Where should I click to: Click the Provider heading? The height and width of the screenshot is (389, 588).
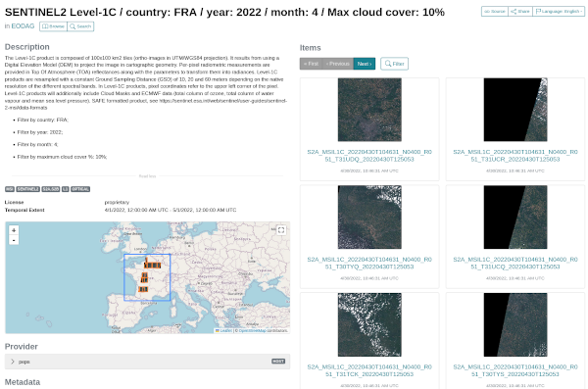[22, 347]
